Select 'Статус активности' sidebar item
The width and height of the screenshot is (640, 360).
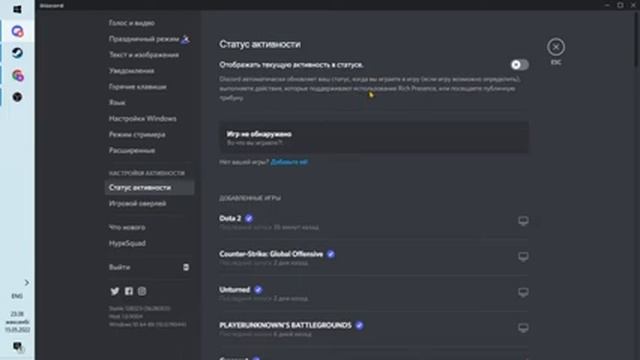(149, 187)
